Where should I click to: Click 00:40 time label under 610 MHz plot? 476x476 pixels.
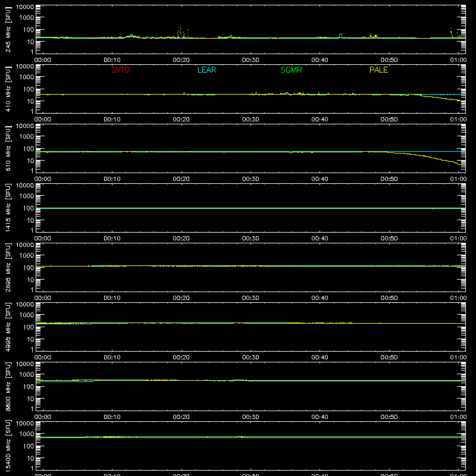point(320,179)
